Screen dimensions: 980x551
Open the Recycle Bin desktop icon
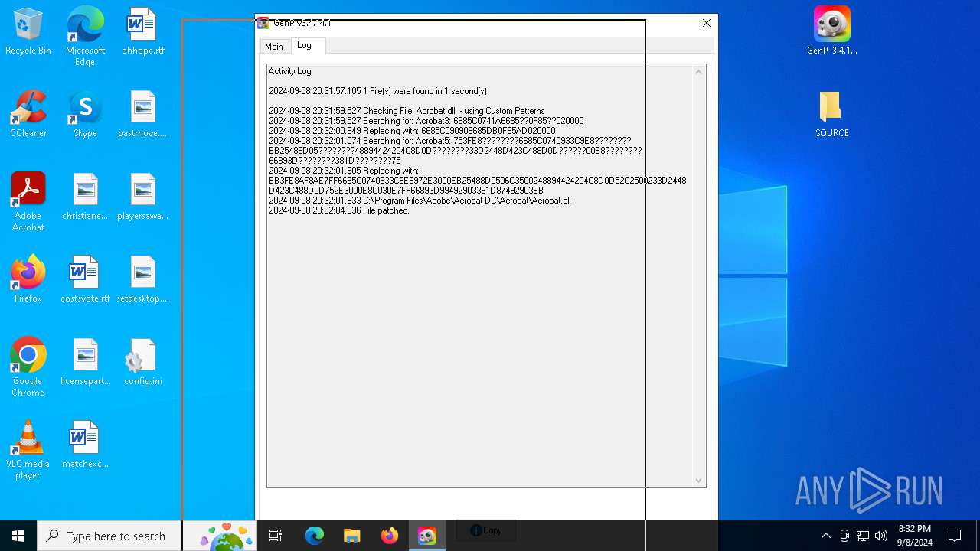pos(28,32)
